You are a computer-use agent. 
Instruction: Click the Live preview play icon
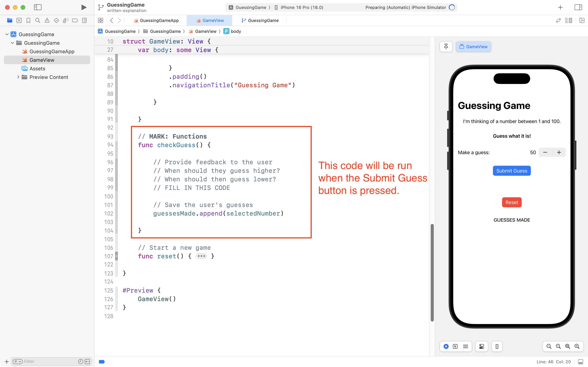(x=446, y=346)
